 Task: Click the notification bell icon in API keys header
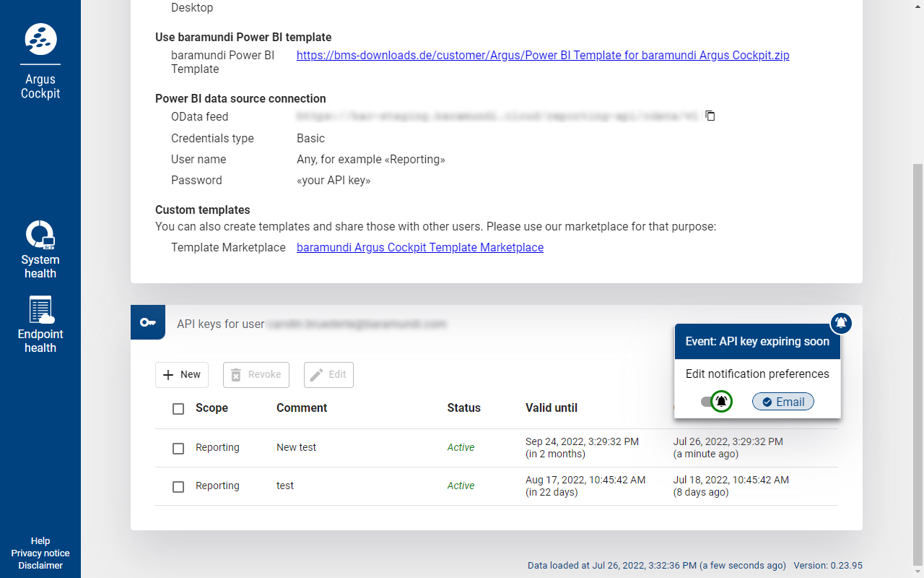pyautogui.click(x=841, y=323)
